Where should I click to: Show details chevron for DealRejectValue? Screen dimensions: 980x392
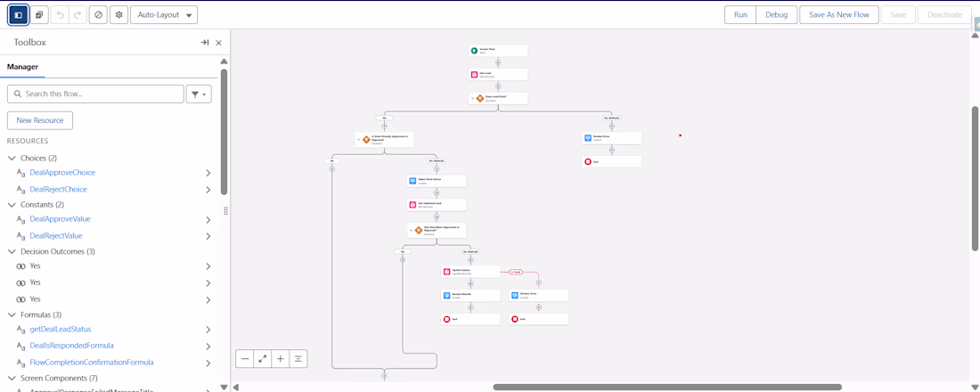(x=208, y=236)
